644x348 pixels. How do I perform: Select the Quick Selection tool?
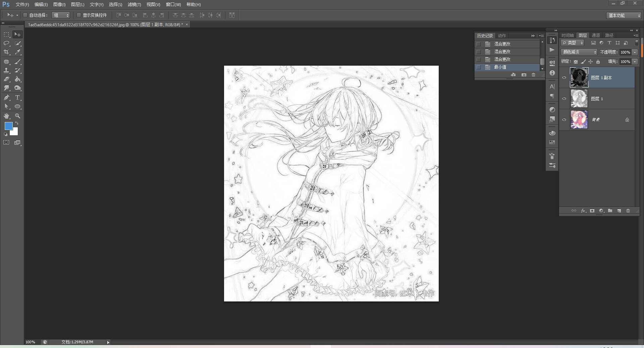18,43
